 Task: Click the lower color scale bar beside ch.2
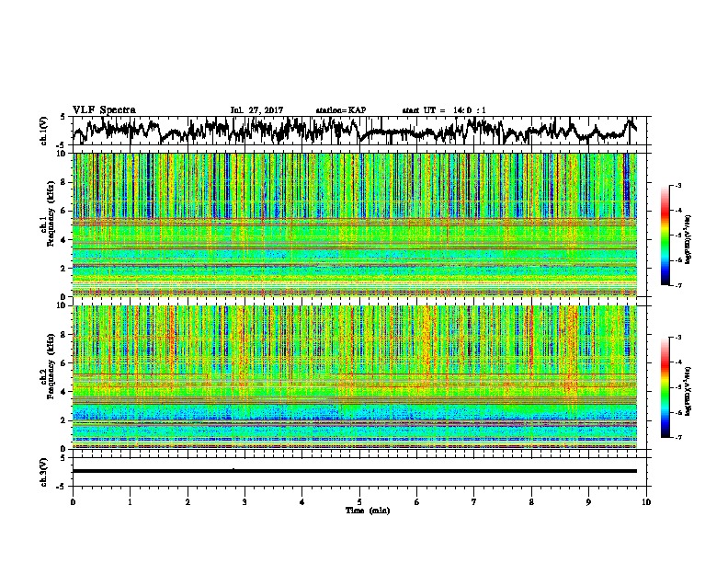tap(665, 387)
